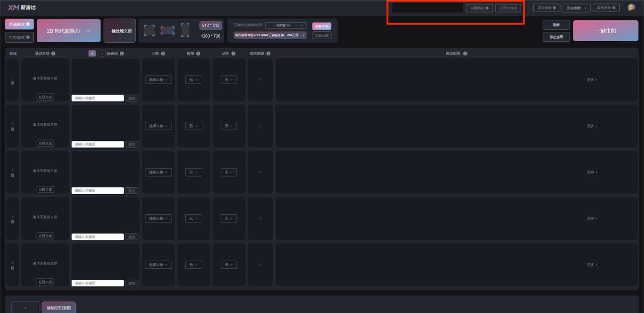This screenshot has width=644, height=313.
Task: Click the 添加空白表格 button
Action: [x=58, y=307]
